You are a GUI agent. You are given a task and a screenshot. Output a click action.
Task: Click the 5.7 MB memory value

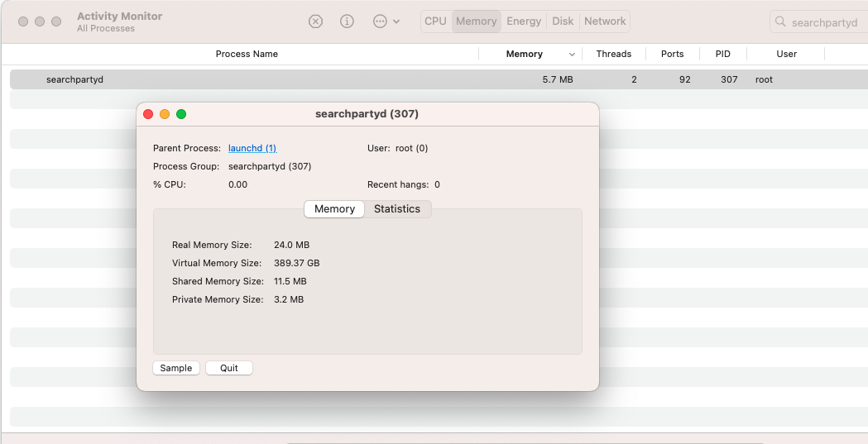point(558,79)
